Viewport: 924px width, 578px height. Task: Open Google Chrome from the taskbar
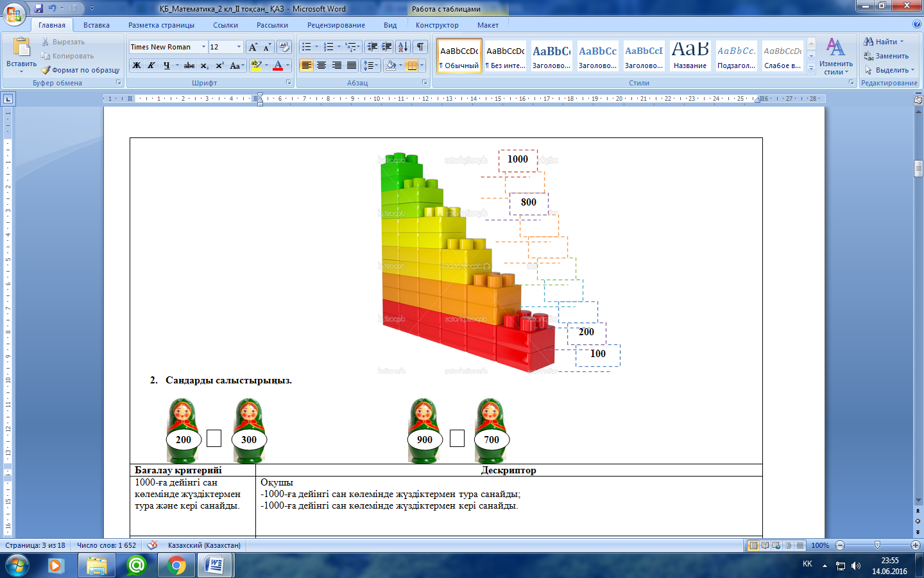176,566
